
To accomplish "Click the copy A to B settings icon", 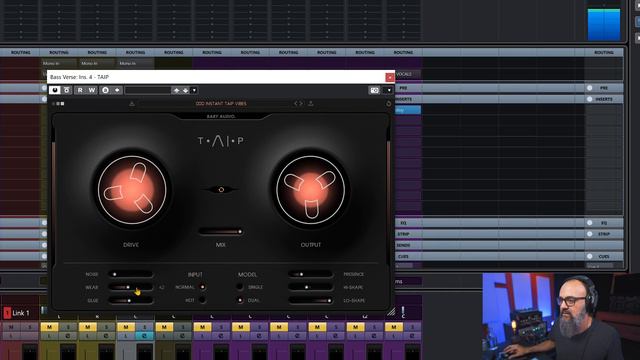I will point(117,90).
